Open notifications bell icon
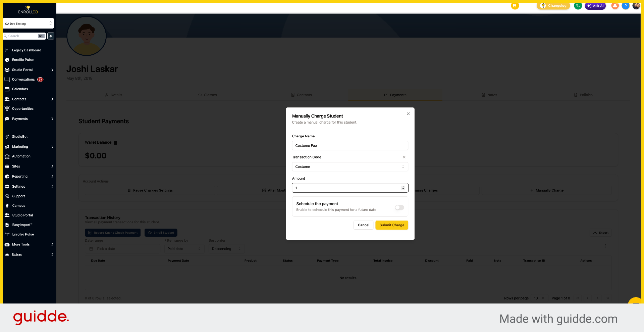This screenshot has height=332, width=644. [x=615, y=6]
